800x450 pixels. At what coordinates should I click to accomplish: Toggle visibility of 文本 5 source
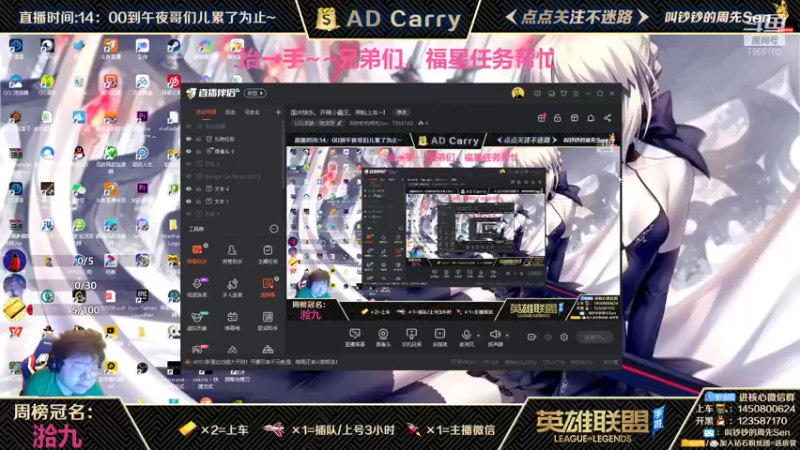pos(189,164)
